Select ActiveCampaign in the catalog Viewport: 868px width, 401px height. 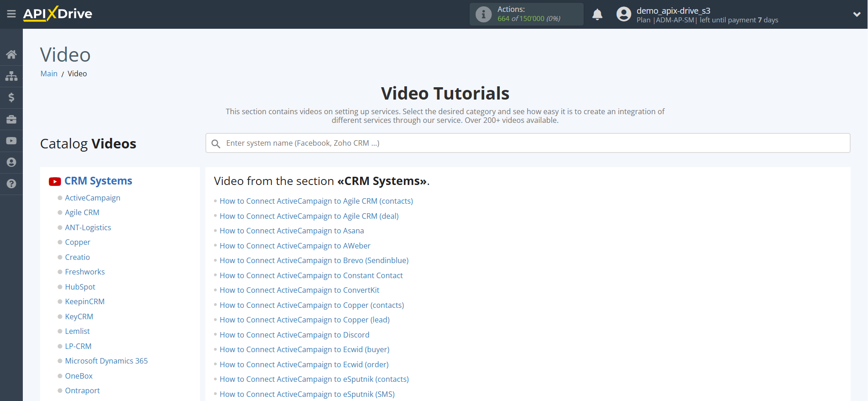pyautogui.click(x=93, y=198)
